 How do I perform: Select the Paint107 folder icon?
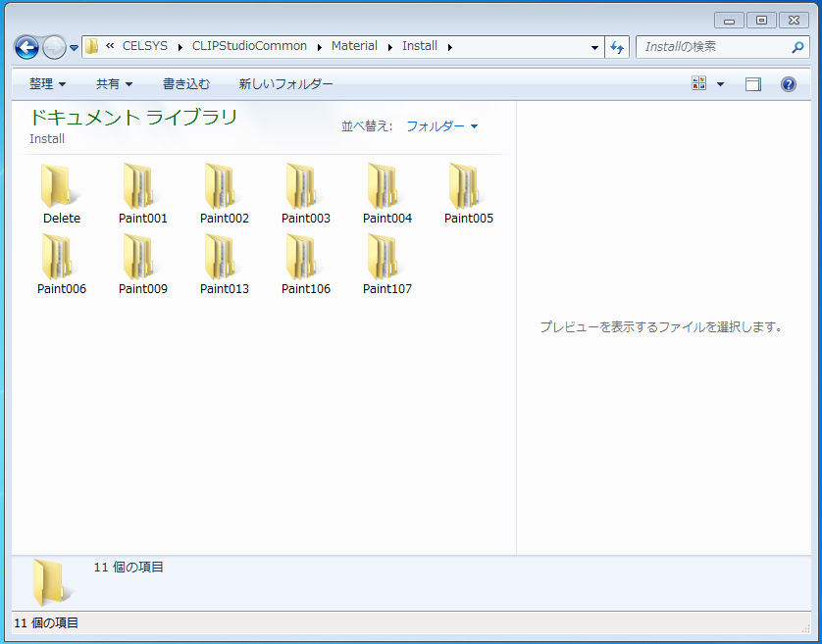point(386,257)
